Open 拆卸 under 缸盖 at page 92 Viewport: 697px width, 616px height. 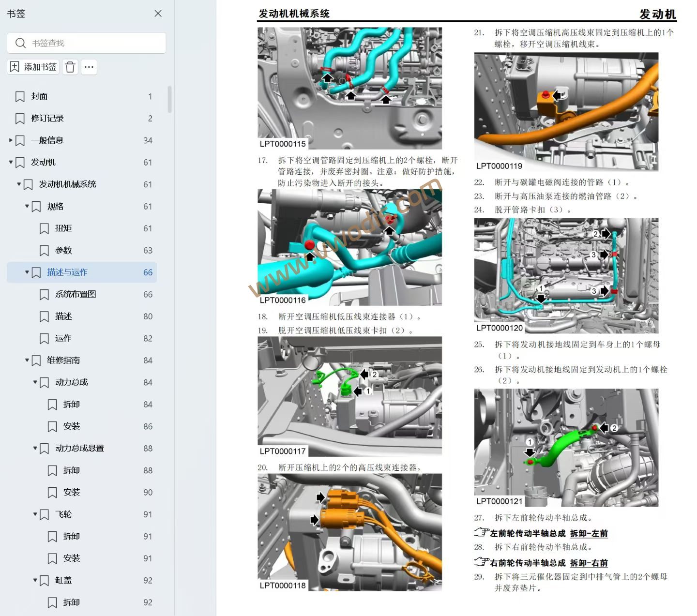click(x=72, y=602)
